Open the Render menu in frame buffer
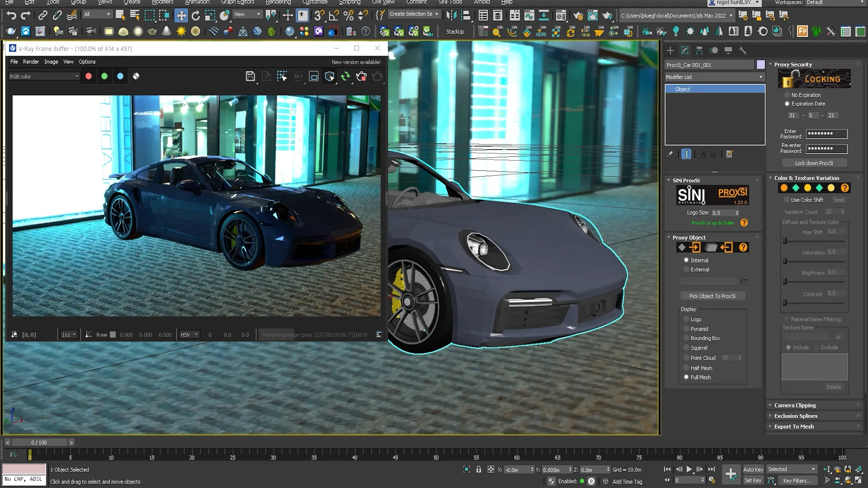The image size is (868, 488). click(31, 61)
